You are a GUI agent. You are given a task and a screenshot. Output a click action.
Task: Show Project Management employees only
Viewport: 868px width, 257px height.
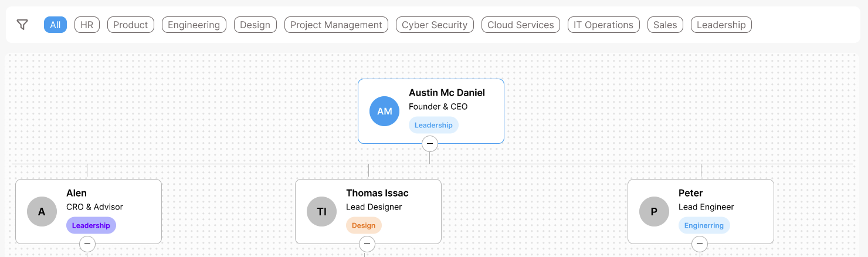click(x=336, y=25)
